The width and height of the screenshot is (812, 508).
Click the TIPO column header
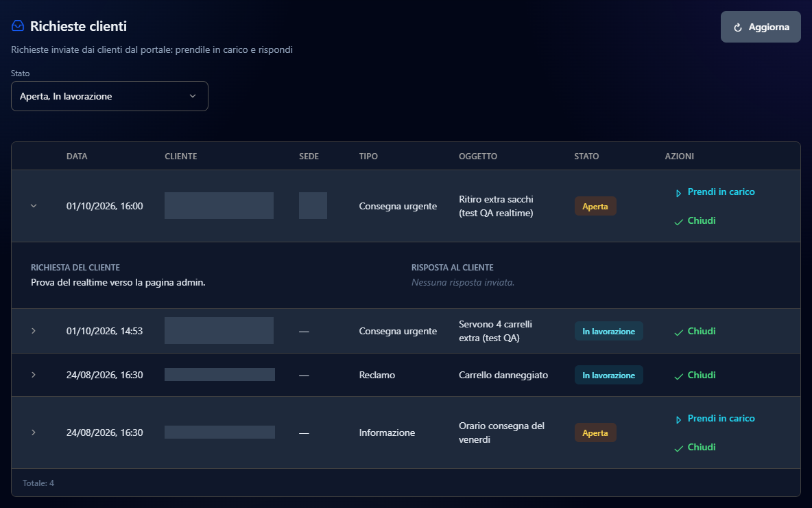tap(368, 157)
